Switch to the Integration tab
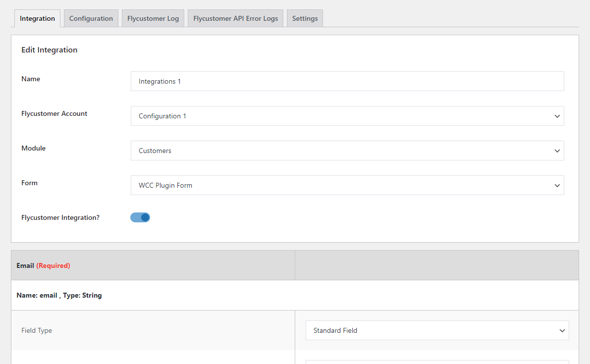This screenshot has height=364, width=590. click(37, 18)
